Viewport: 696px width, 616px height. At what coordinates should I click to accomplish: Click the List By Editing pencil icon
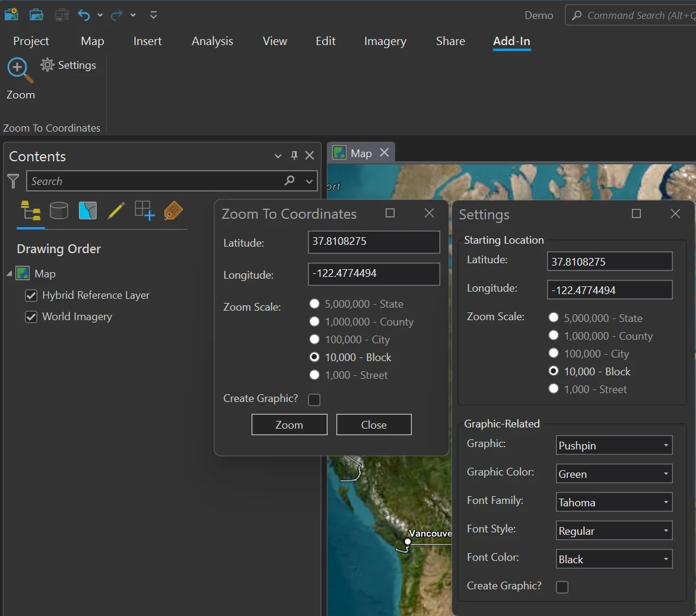click(116, 210)
